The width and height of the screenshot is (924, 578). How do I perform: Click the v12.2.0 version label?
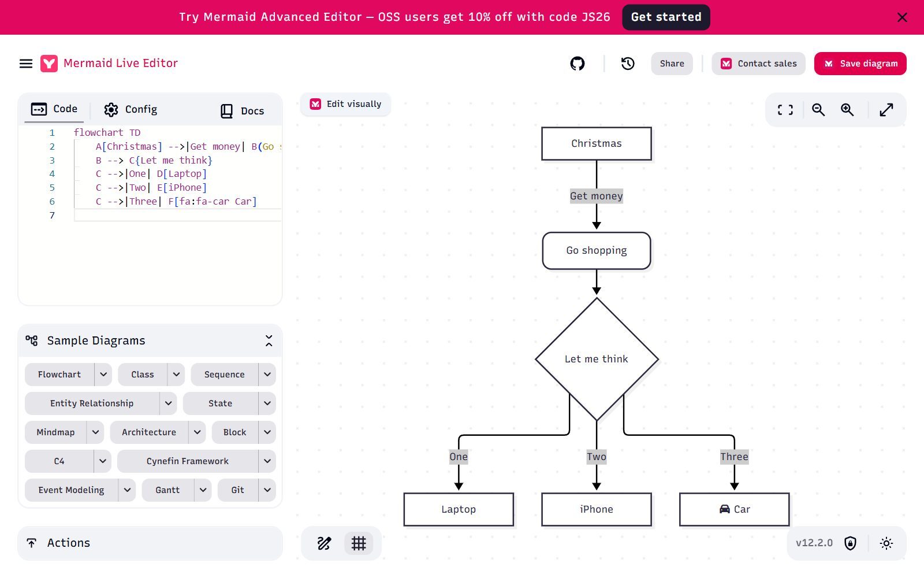814,543
